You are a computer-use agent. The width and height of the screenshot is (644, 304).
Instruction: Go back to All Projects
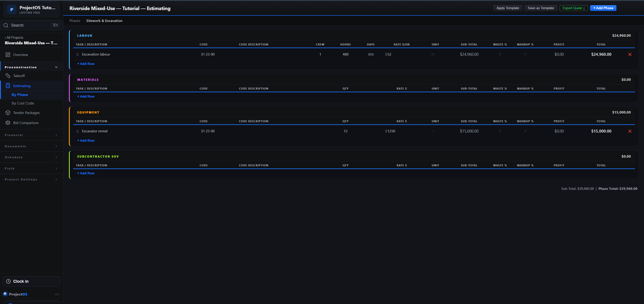pos(14,38)
